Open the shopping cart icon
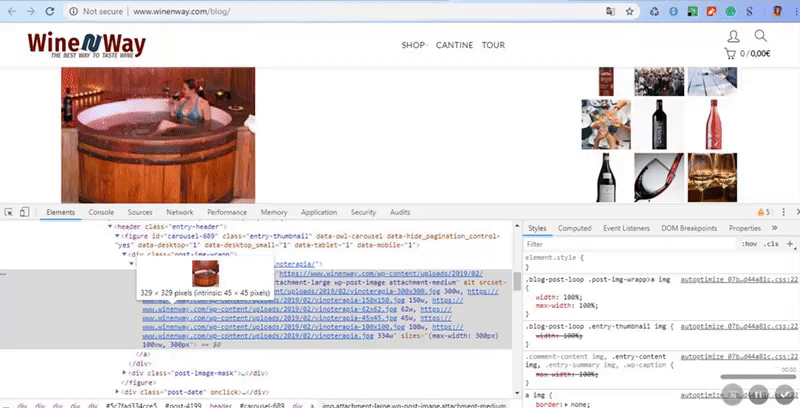 pos(730,53)
